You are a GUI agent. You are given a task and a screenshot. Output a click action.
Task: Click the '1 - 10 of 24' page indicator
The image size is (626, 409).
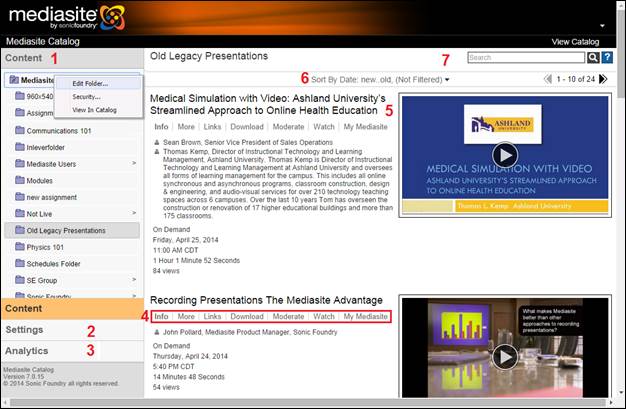point(576,79)
